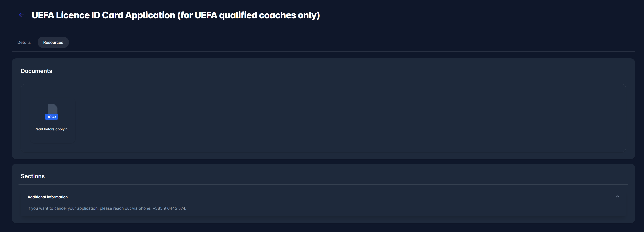Click the words "reach out via phone"
The width and height of the screenshot is (644, 232).
click(132, 208)
